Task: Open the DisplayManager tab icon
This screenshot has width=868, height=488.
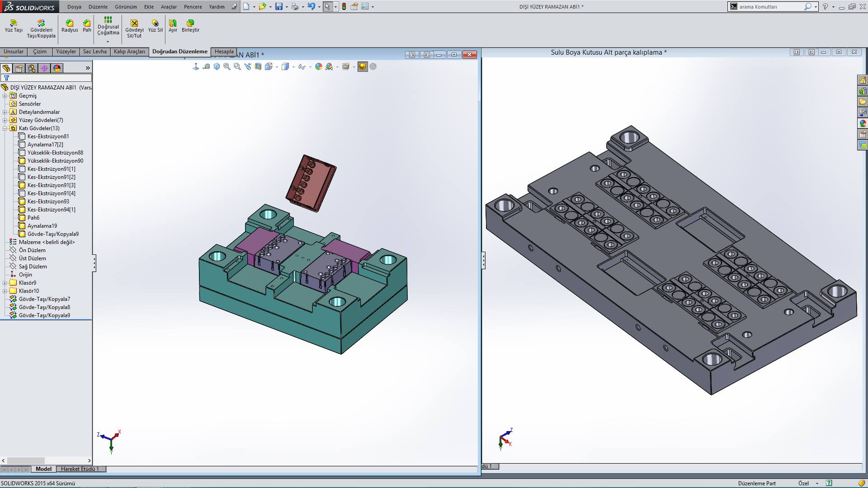Action: 57,68
